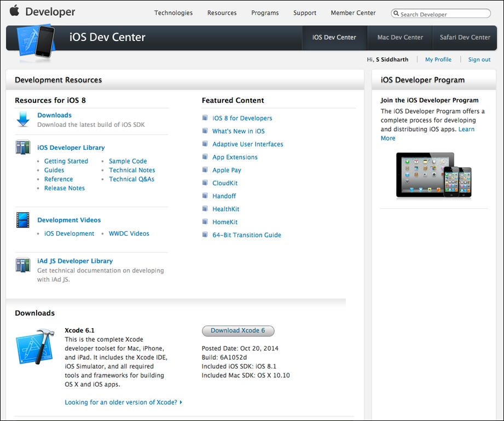This screenshot has width=504, height=421.
Task: Click the iPad and iPhones product image
Action: pos(433,175)
